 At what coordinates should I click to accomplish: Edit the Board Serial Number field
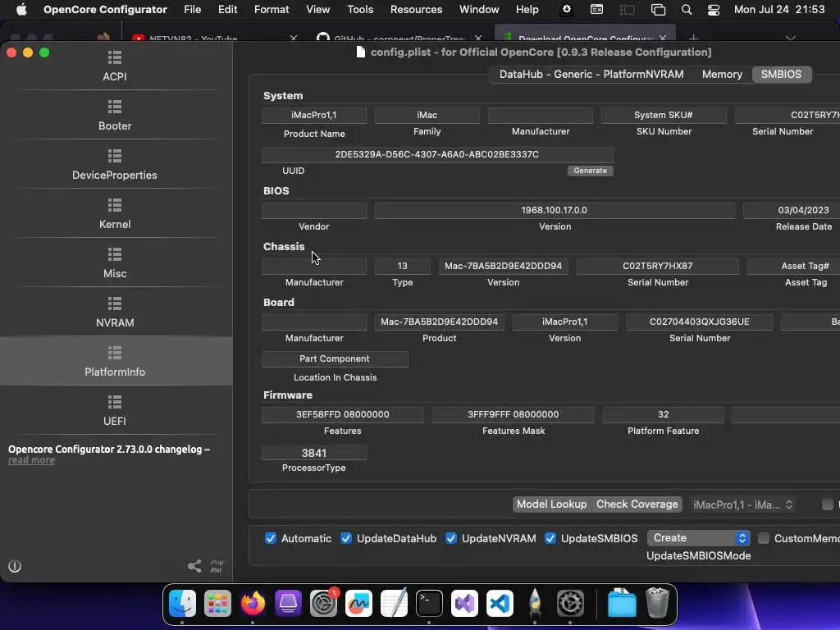click(699, 322)
